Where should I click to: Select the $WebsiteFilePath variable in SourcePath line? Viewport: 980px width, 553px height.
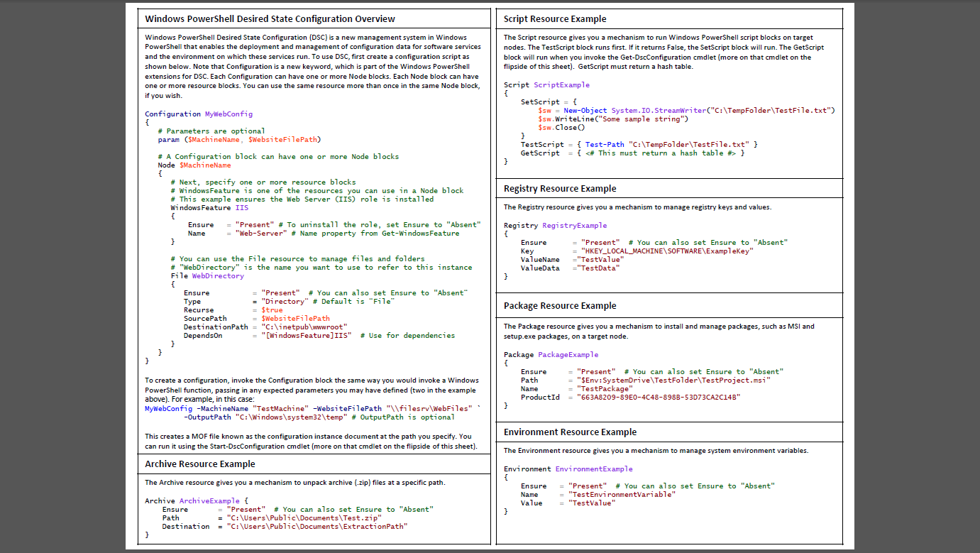pyautogui.click(x=294, y=318)
